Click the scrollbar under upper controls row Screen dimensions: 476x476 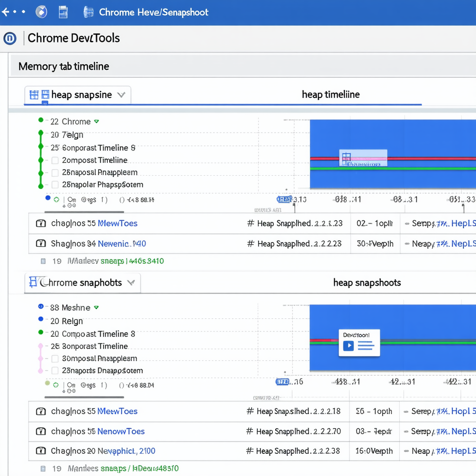coord(84,212)
